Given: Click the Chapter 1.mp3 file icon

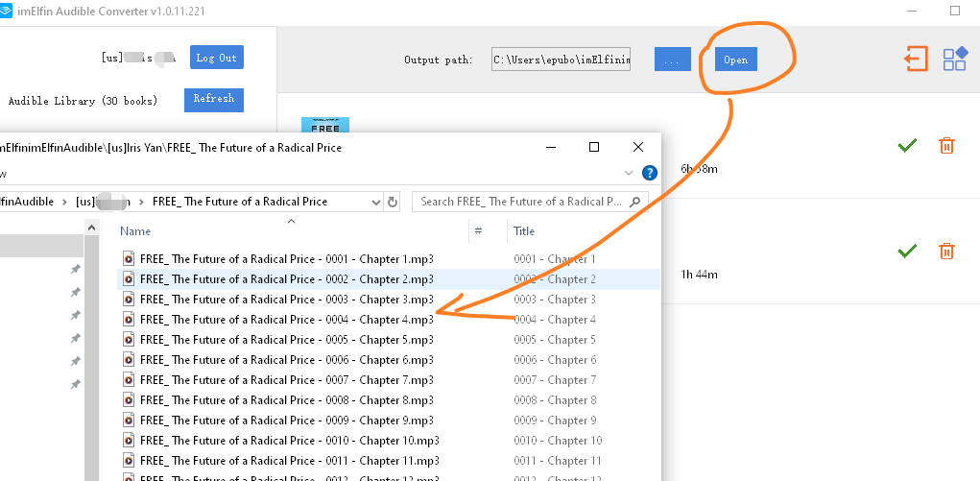Looking at the screenshot, I should tap(128, 259).
